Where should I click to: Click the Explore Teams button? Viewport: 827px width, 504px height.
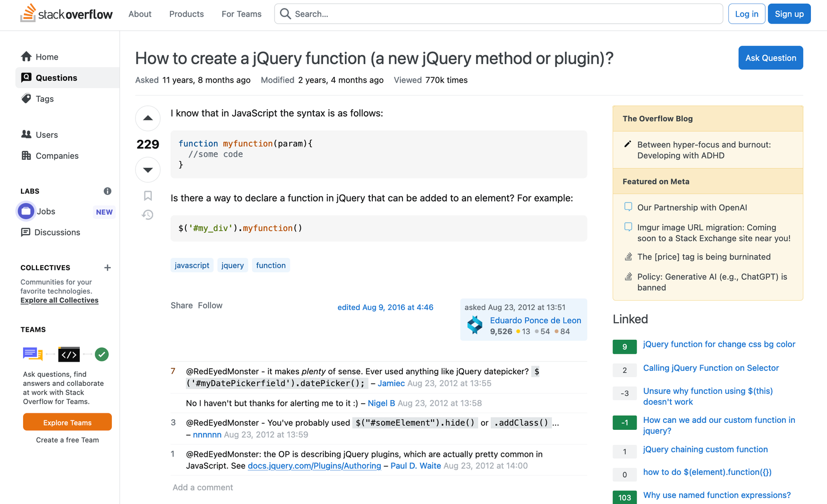pyautogui.click(x=67, y=422)
